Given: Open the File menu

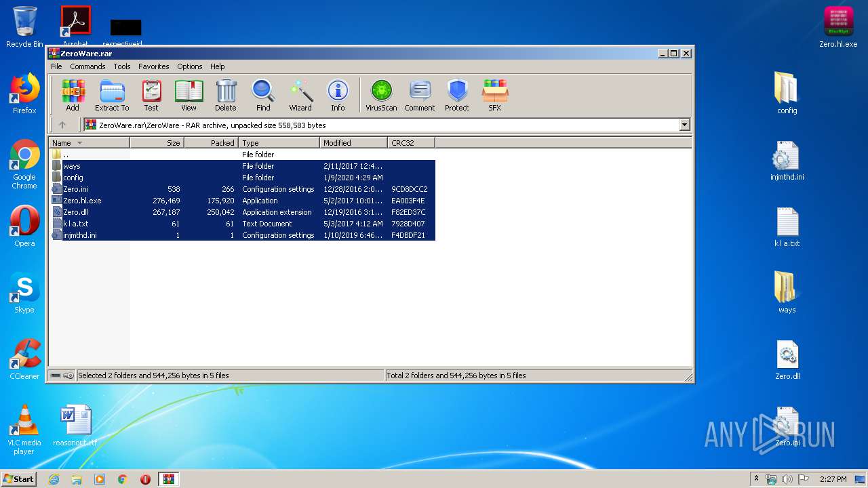Looking at the screenshot, I should [x=56, y=66].
